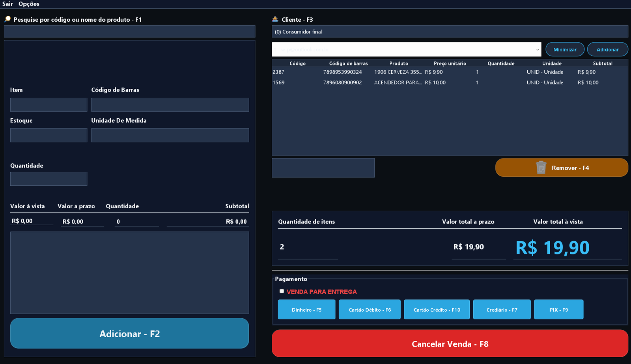Viewport: 631px width, 364px height.
Task: Select the ACENDEDOR PARA row
Action: coord(450,82)
